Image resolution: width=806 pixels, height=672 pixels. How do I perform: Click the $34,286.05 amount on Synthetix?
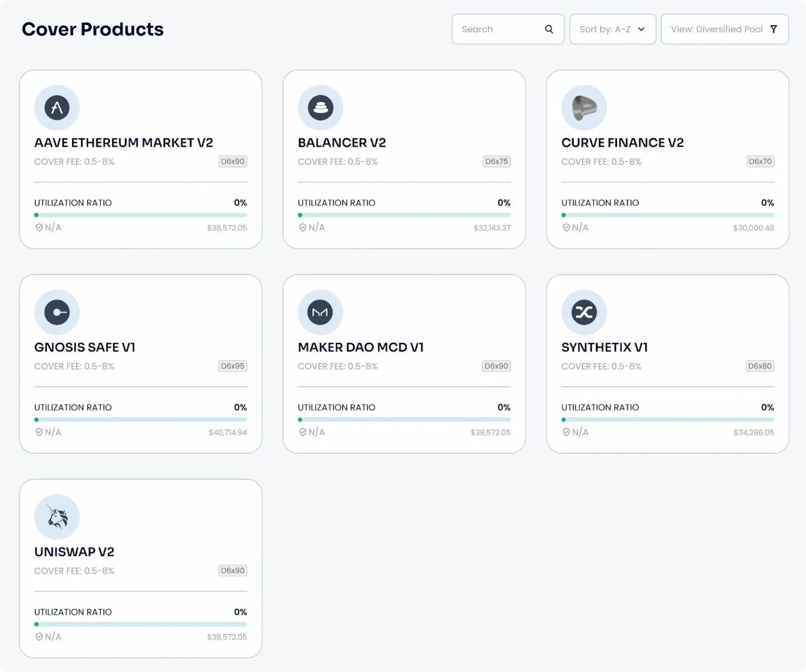click(x=754, y=433)
